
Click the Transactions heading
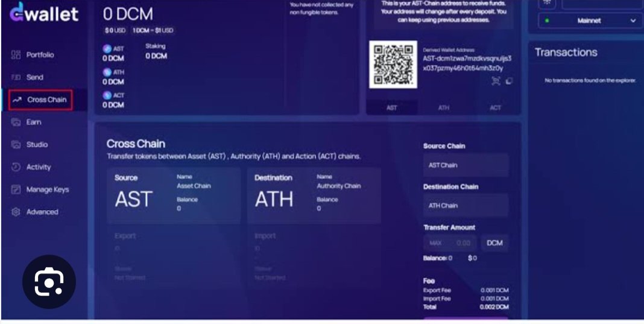(x=566, y=52)
